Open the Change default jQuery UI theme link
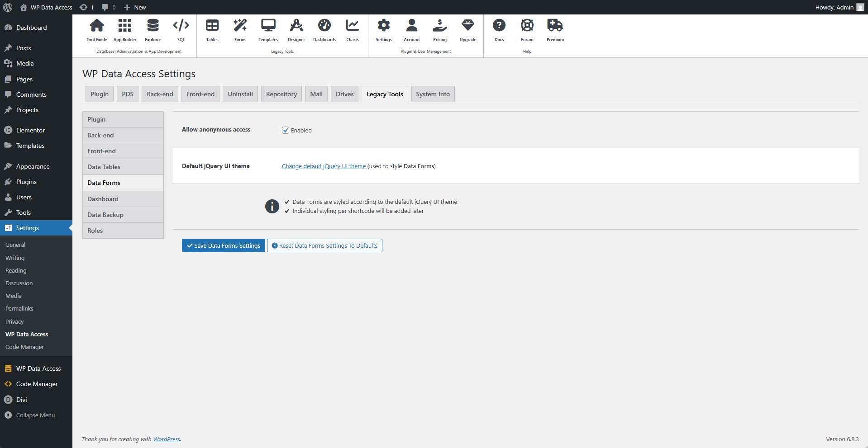This screenshot has width=868, height=448. point(324,166)
